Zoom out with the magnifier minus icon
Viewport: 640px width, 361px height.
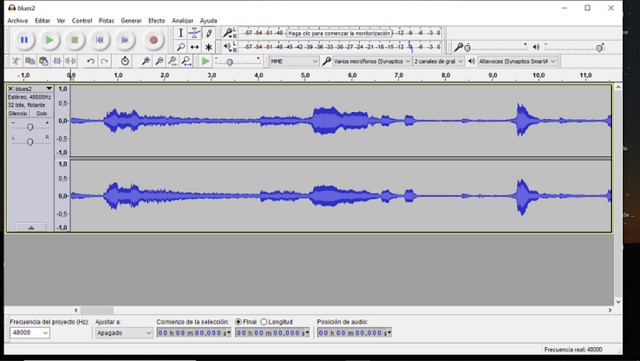point(159,61)
